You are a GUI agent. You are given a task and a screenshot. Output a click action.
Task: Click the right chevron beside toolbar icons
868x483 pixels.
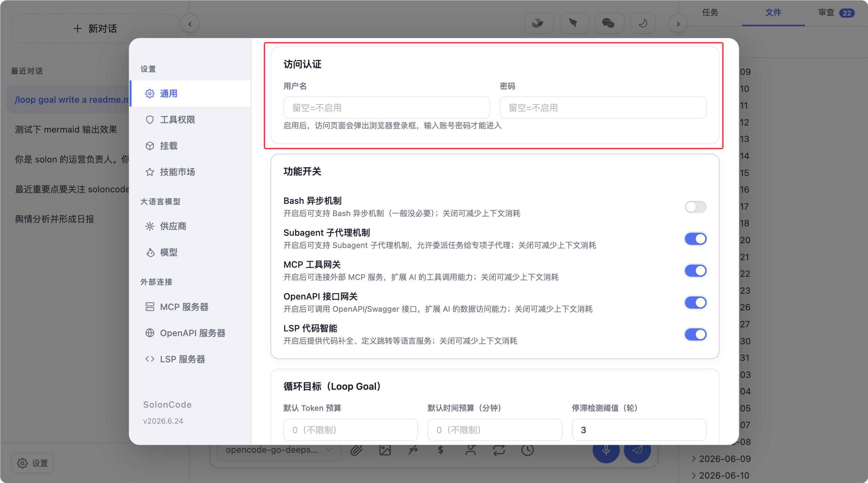[x=678, y=24]
